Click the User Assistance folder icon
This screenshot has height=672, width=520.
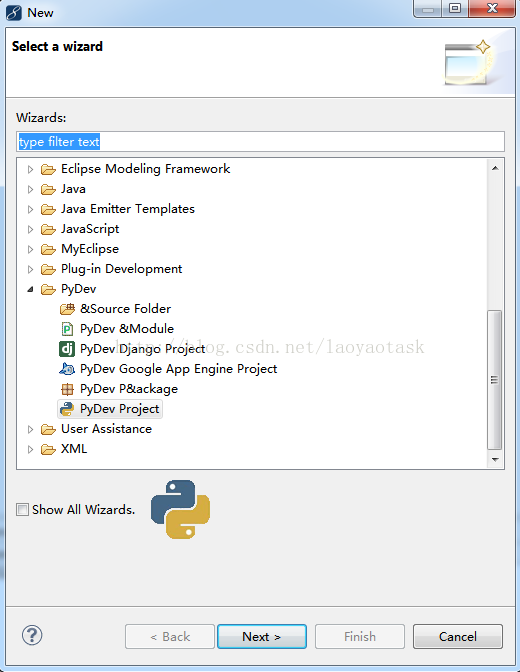[x=48, y=429]
